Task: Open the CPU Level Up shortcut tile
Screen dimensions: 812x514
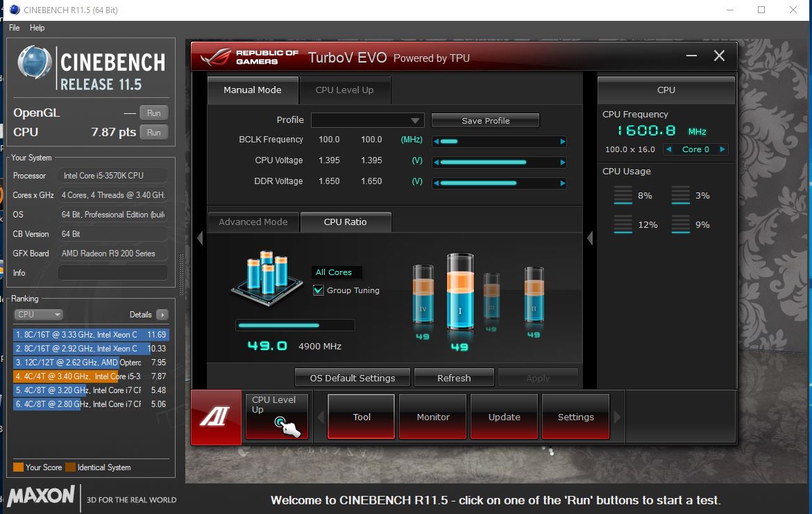Action: [x=276, y=417]
